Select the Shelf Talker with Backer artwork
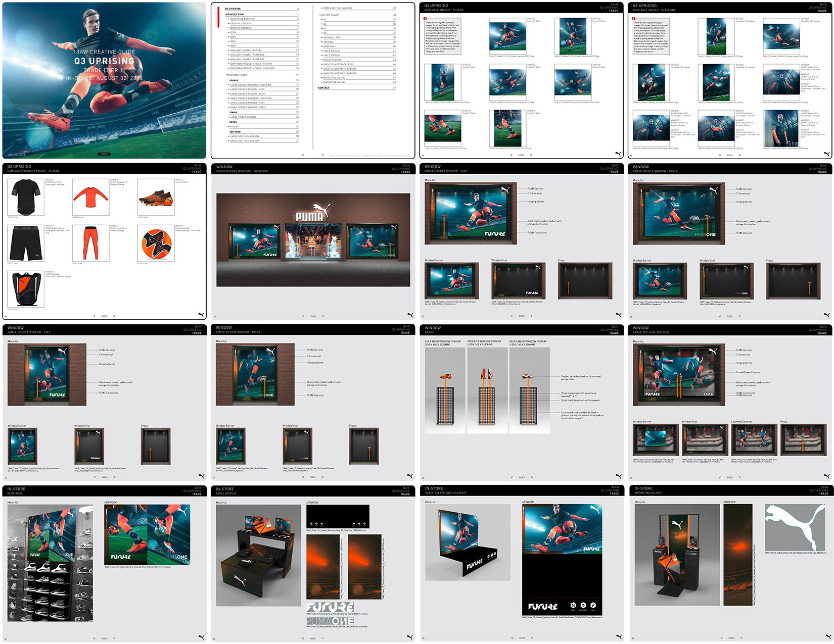 tap(562, 560)
